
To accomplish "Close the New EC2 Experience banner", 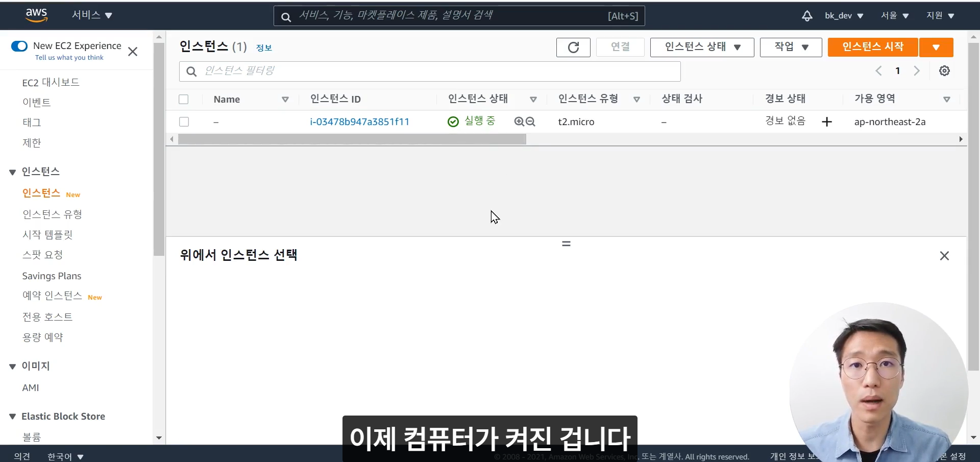I will coord(133,52).
